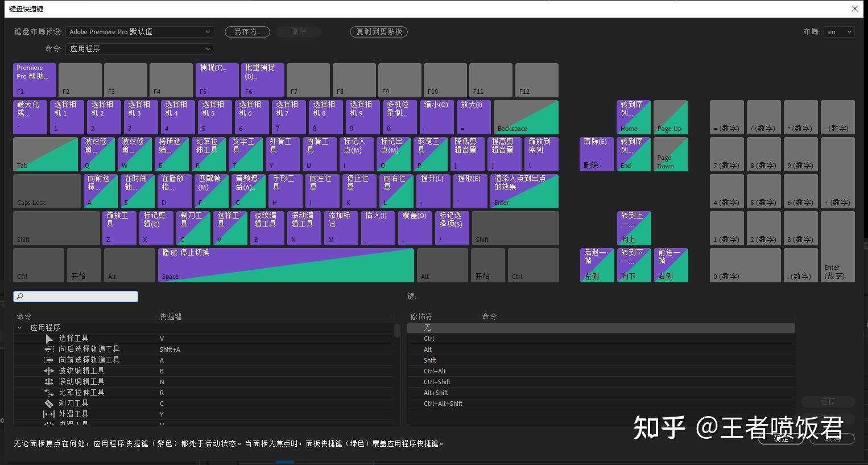Select the 向后选择轨道工具 row's Shift+A shortcut cell
Image resolution: width=868 pixels, height=465 pixels.
(170, 349)
